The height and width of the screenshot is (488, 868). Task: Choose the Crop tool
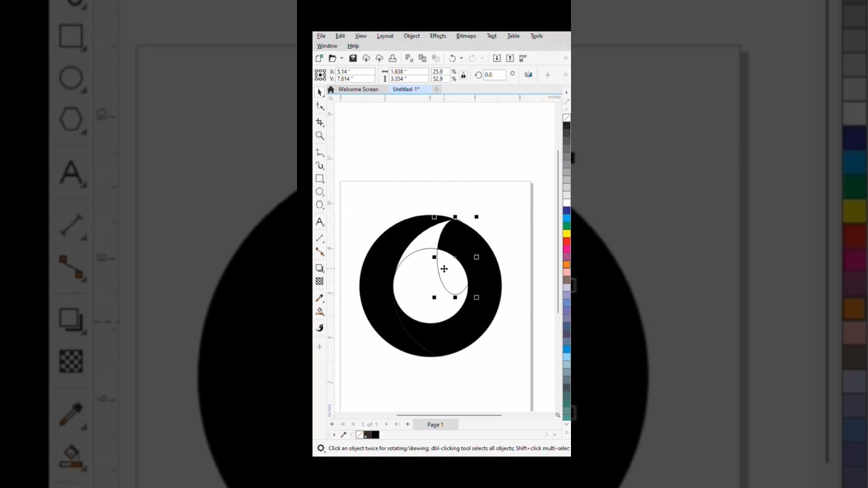pyautogui.click(x=319, y=122)
